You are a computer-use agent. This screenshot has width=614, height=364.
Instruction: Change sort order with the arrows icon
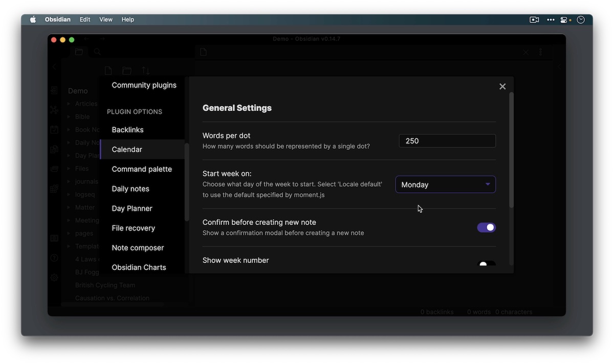tap(146, 71)
